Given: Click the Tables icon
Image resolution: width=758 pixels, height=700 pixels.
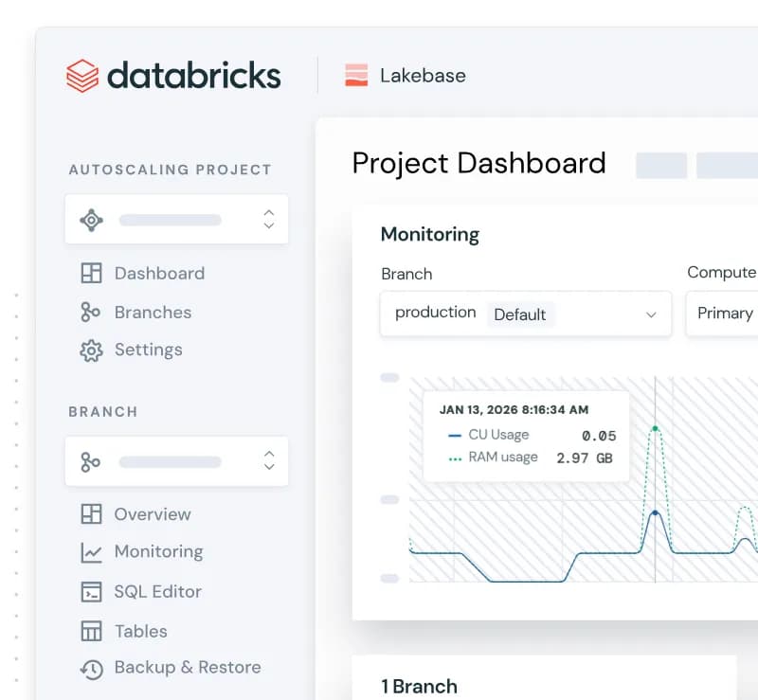Looking at the screenshot, I should click(91, 631).
